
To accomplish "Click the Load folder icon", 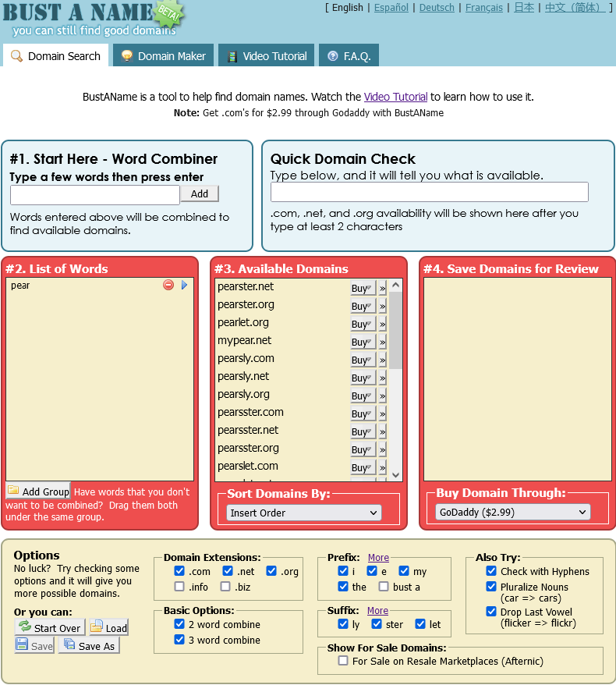I will [96, 626].
